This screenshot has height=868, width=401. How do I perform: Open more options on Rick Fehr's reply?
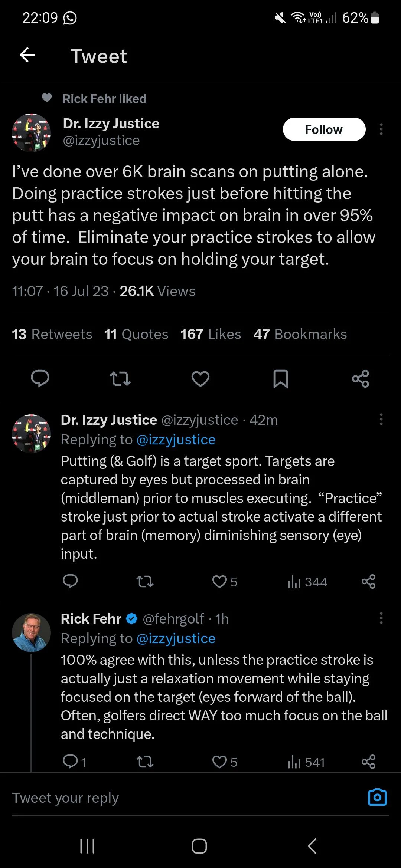coord(381,618)
